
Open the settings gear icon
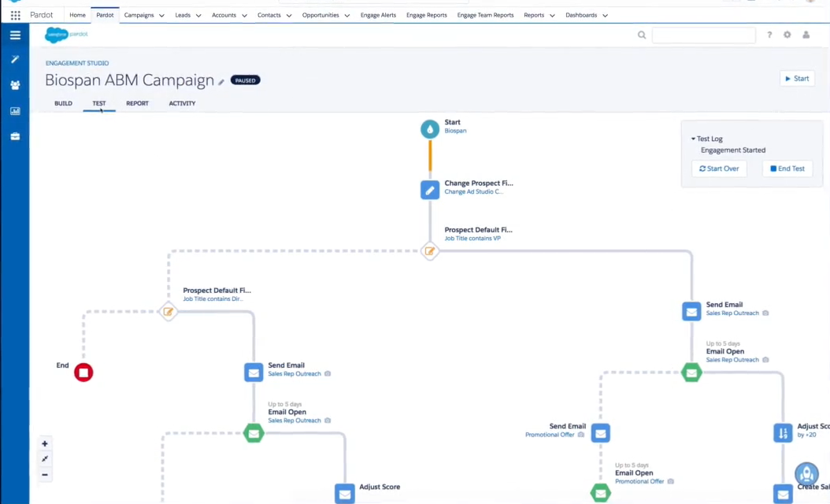tap(787, 35)
